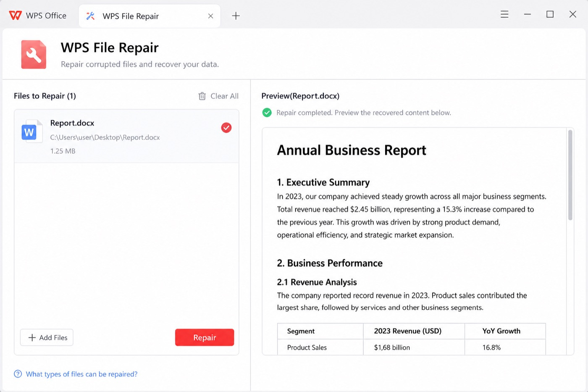Click the green repair completed check icon
The image size is (588, 392).
tap(267, 113)
